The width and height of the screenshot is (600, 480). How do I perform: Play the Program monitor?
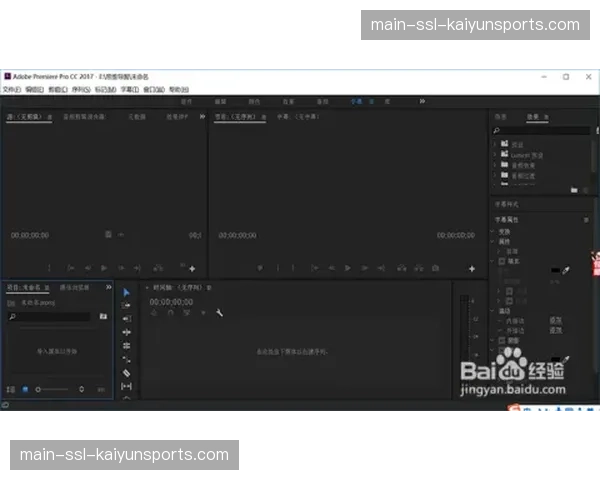(347, 268)
